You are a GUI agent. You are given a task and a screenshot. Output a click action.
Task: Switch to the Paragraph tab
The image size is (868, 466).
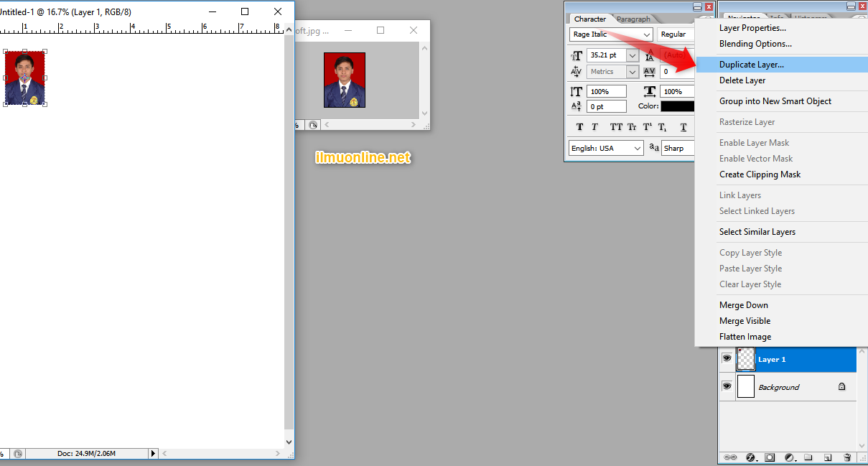[633, 19]
